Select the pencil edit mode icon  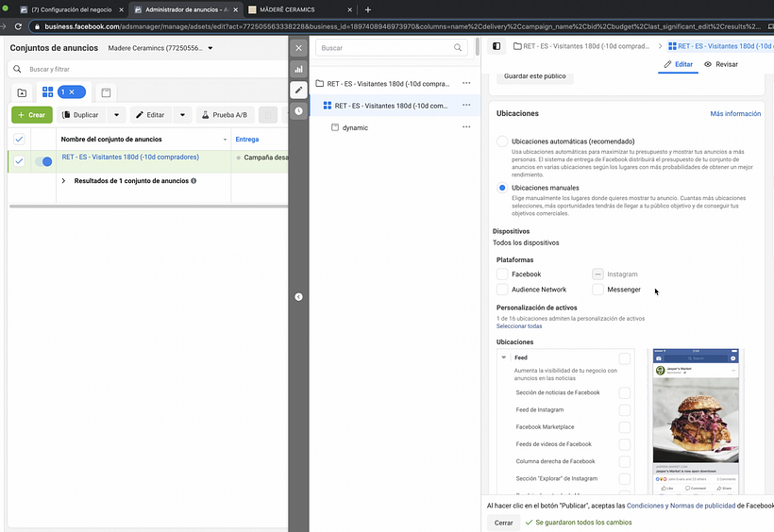[x=298, y=90]
